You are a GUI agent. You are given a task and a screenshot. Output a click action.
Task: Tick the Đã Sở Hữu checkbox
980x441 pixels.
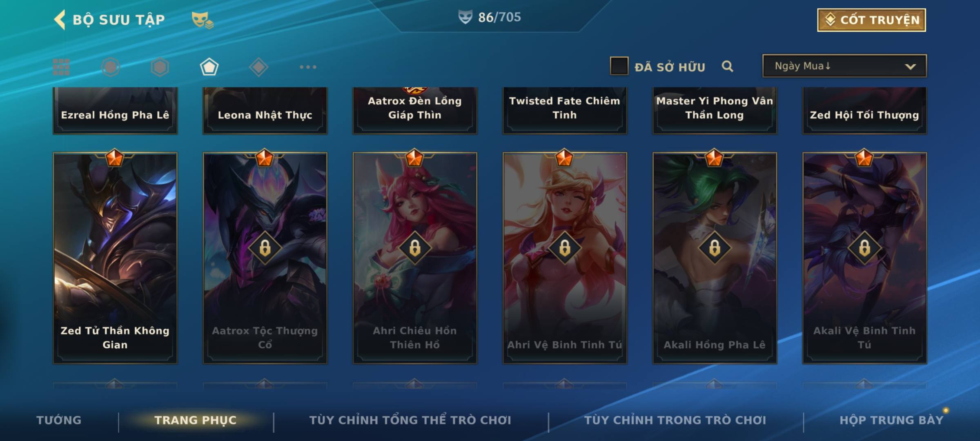pos(619,66)
